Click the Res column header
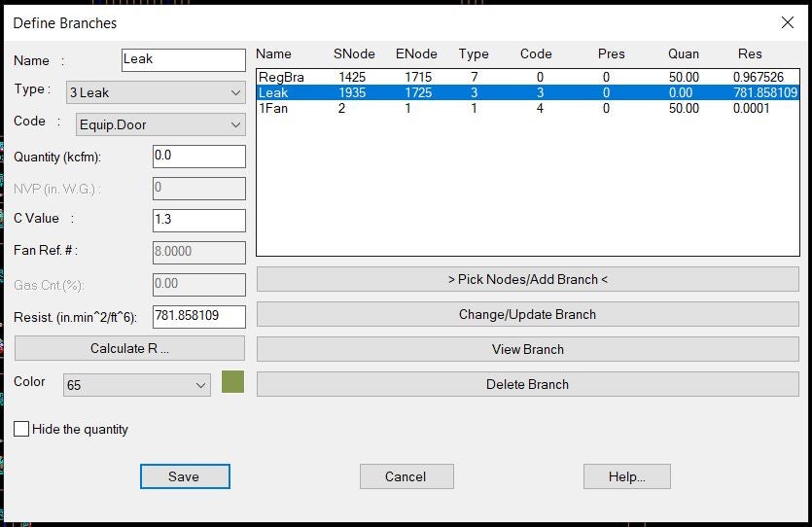 (x=750, y=53)
